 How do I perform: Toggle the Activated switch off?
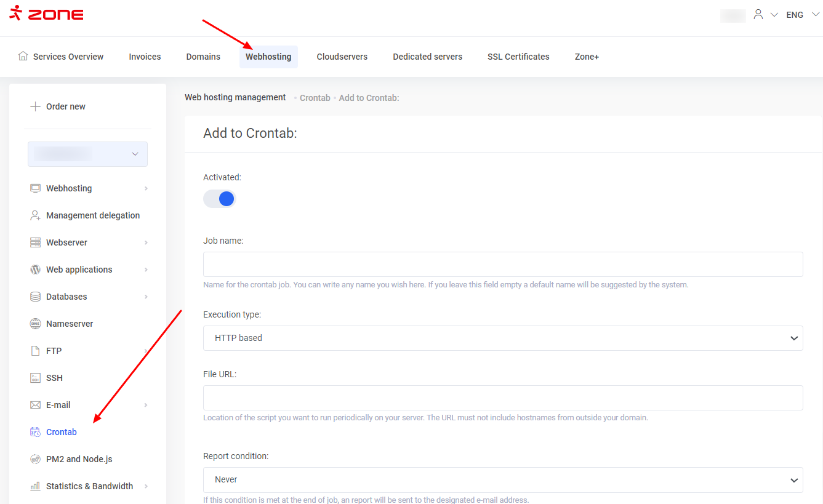pos(220,199)
